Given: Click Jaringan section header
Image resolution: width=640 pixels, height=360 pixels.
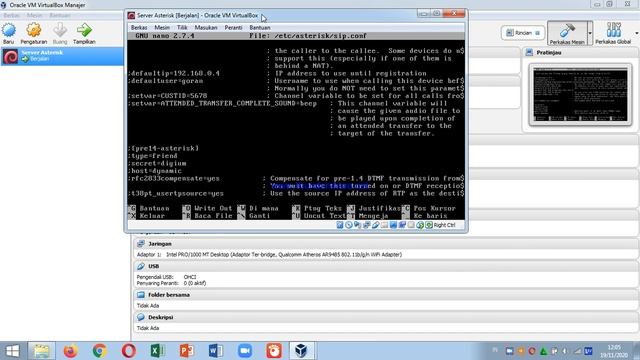Looking at the screenshot, I should [385, 244].
